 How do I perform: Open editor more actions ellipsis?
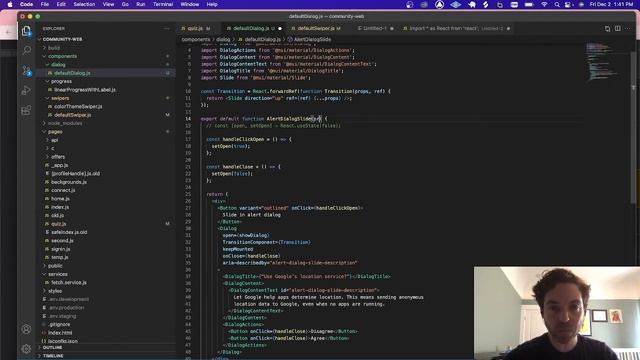coord(628,29)
